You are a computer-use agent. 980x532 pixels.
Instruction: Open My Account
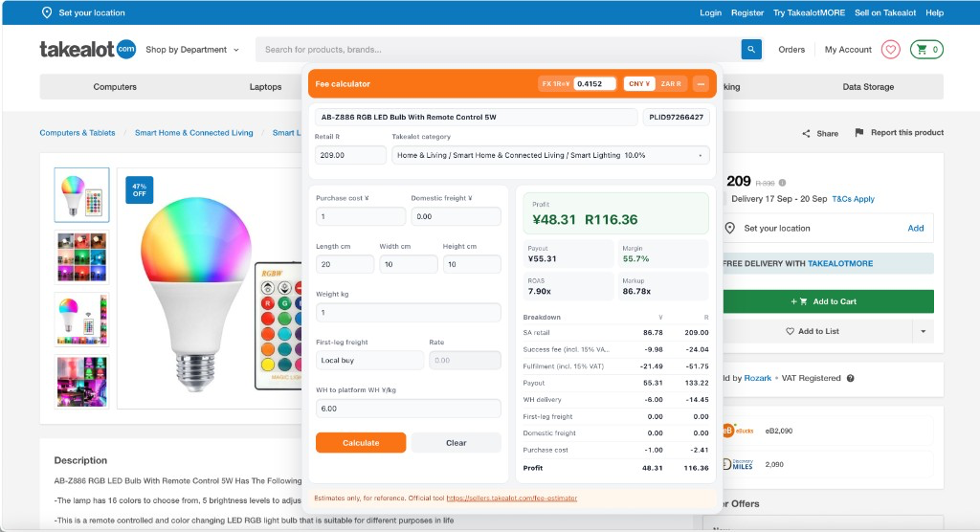(848, 50)
